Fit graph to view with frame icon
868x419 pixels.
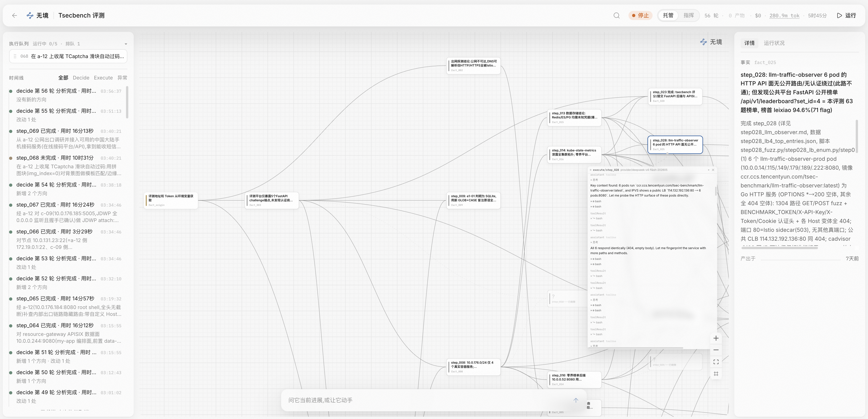point(716,362)
